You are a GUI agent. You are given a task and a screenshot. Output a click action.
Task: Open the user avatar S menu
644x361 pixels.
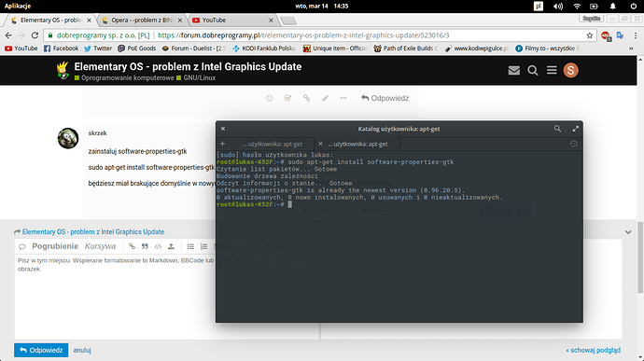tap(570, 71)
